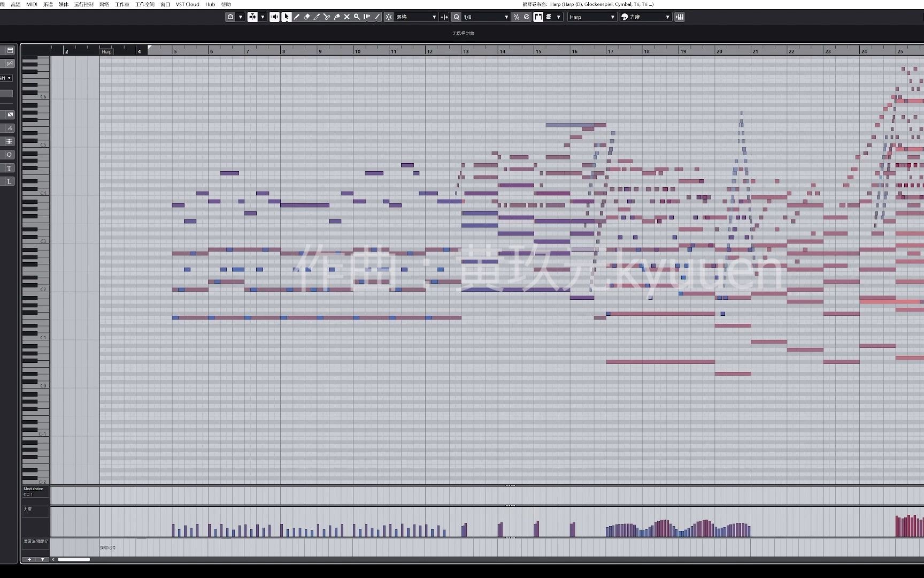Toggle acoustic feedback speaker icon
Viewport: 924px width, 578px height.
coord(274,17)
